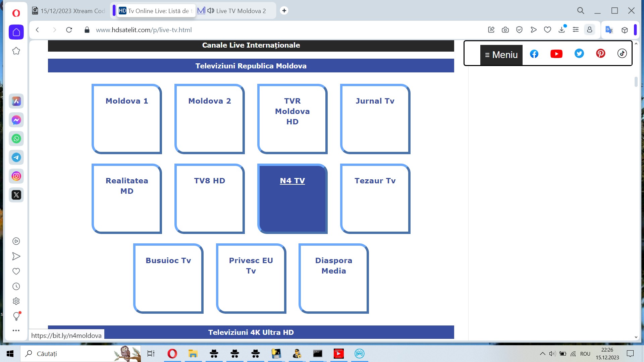Open the Busuioc Tv channel
Viewport: 644px width, 362px height.
[x=168, y=279]
